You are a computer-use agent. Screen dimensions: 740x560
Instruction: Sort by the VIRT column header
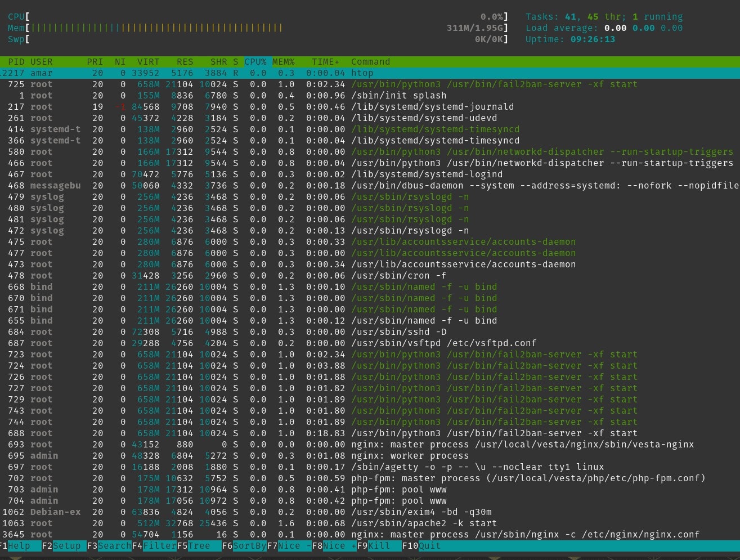click(x=149, y=62)
